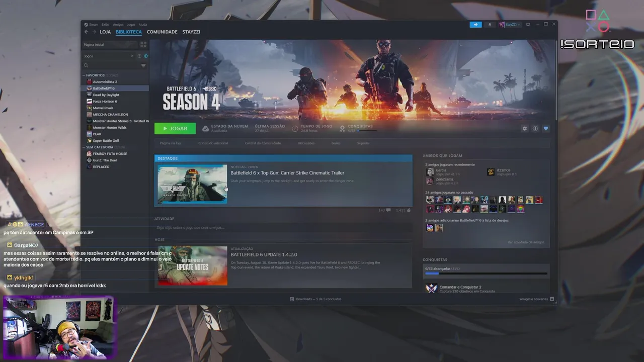
Task: Open the Exibir menu
Action: pyautogui.click(x=105, y=25)
